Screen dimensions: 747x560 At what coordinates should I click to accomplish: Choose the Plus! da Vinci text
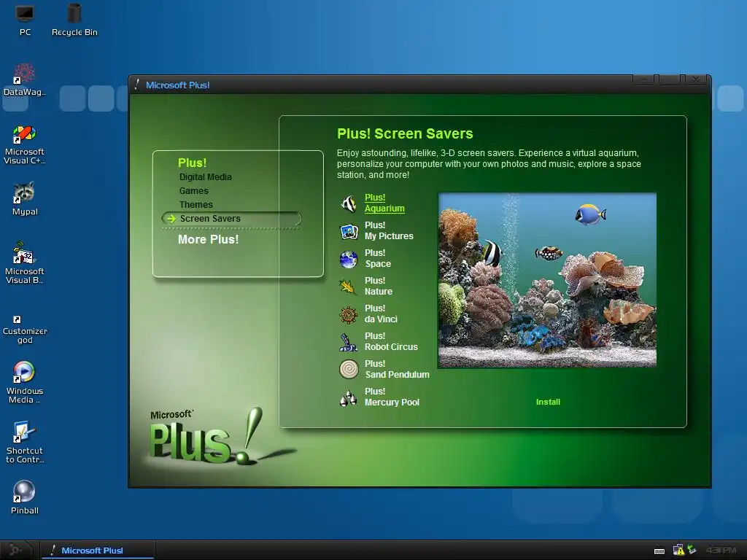pyautogui.click(x=381, y=314)
